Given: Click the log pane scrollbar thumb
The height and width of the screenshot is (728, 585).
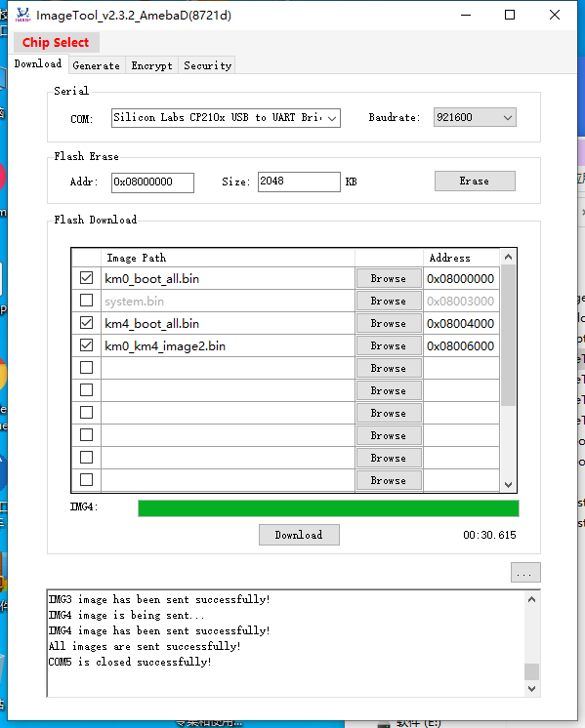Looking at the screenshot, I should 532,671.
